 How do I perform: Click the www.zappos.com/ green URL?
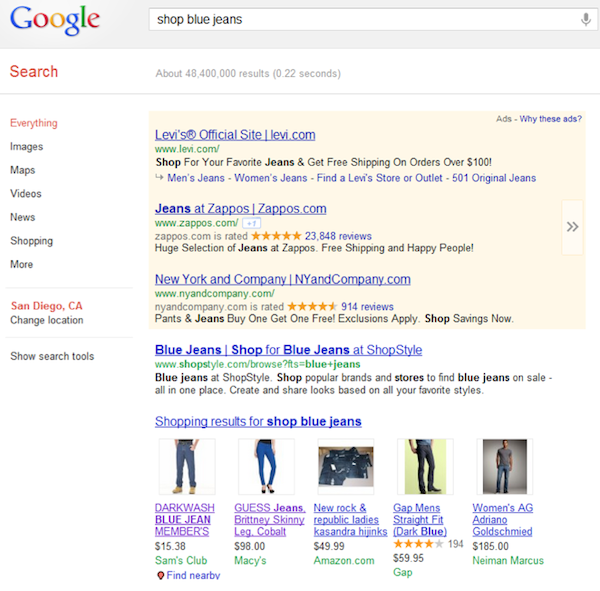tap(197, 223)
